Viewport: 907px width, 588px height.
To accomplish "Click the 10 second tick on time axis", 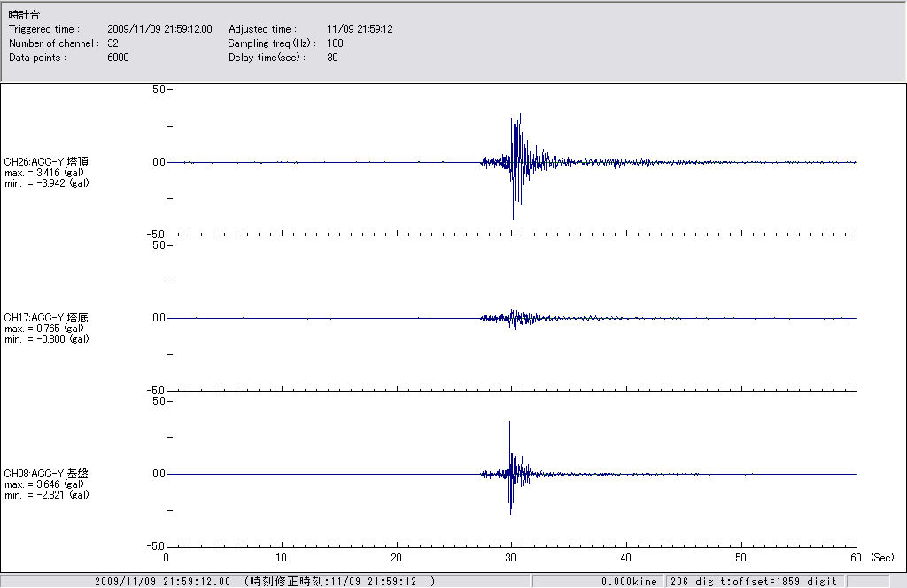I will 281,558.
